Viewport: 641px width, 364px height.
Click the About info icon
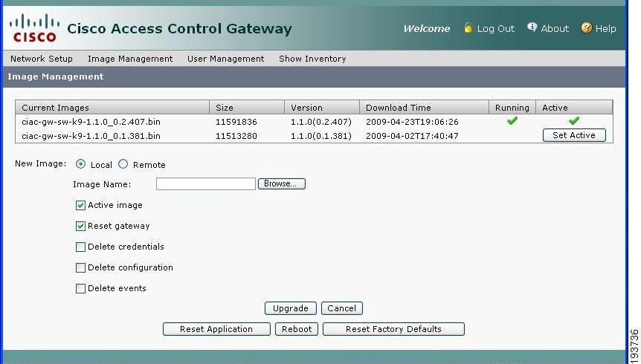[532, 28]
